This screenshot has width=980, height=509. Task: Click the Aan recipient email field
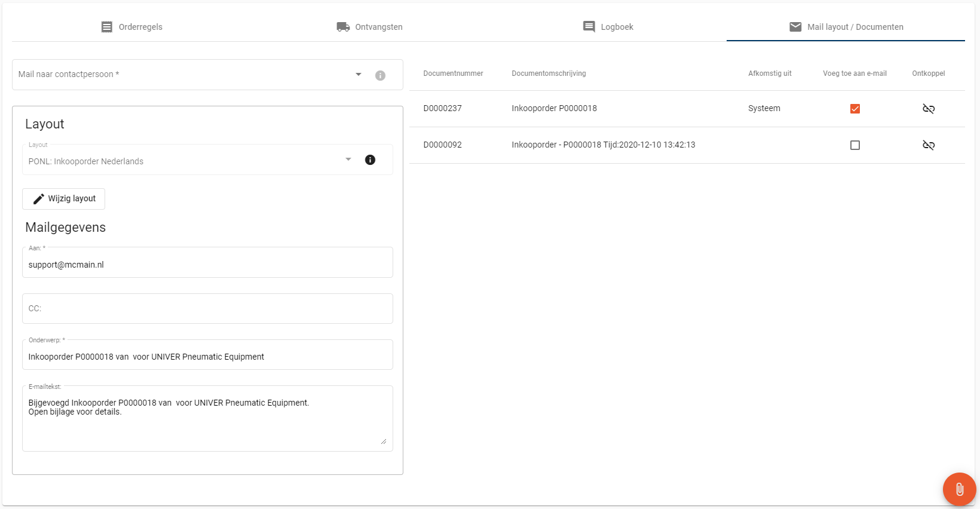point(207,265)
